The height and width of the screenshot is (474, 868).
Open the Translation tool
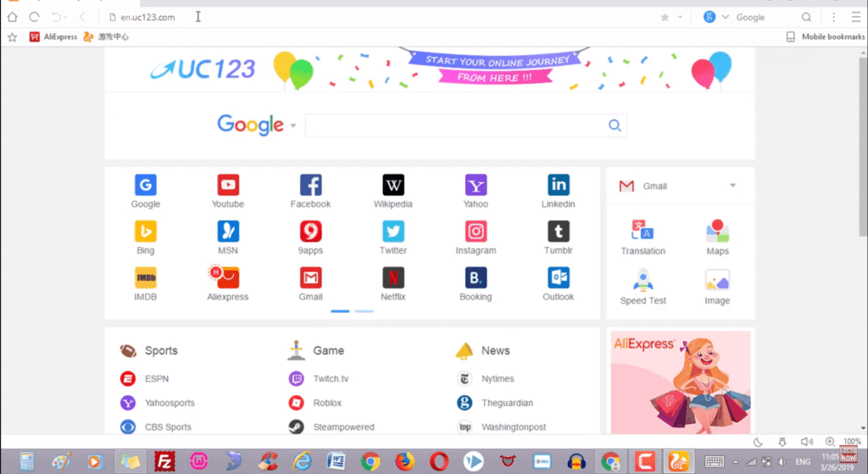point(643,237)
